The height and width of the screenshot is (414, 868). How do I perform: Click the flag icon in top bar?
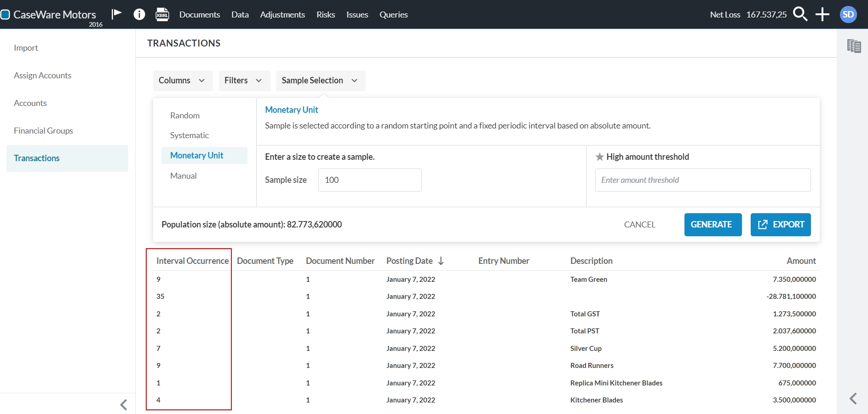(x=117, y=14)
